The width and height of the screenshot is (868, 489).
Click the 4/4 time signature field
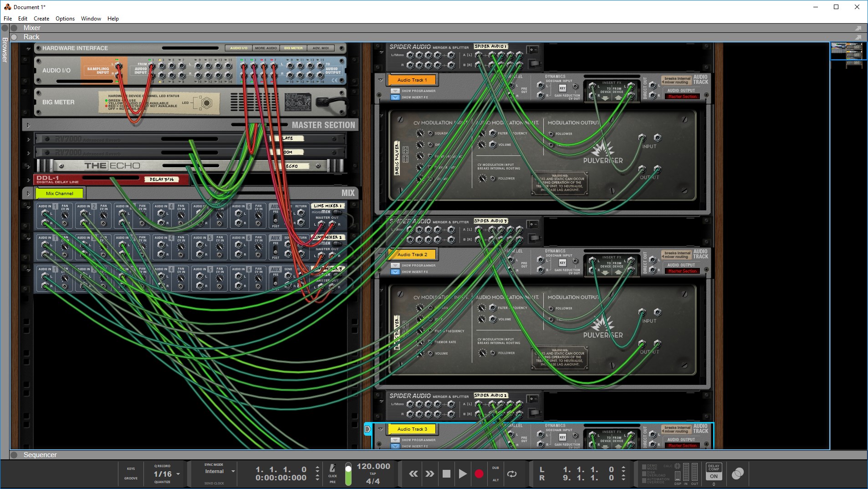click(x=373, y=481)
